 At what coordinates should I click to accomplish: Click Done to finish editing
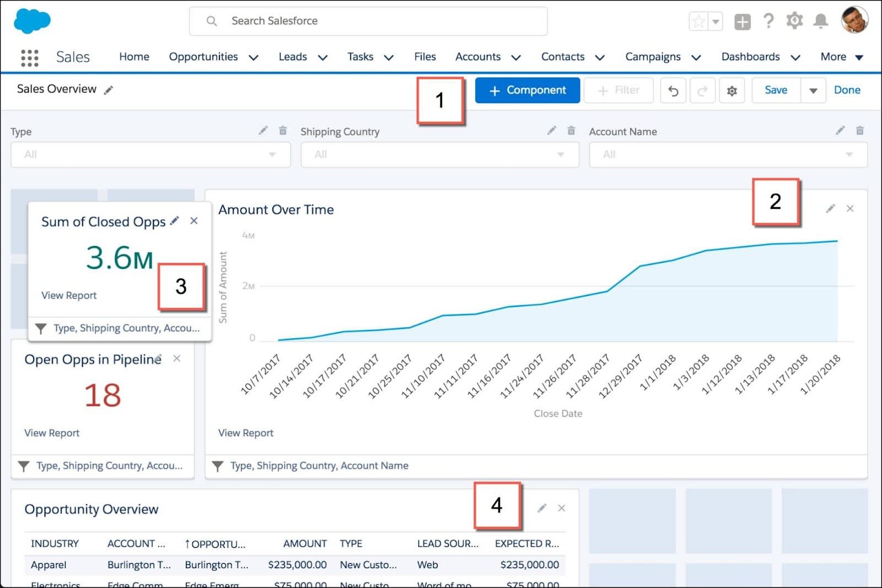tap(847, 90)
